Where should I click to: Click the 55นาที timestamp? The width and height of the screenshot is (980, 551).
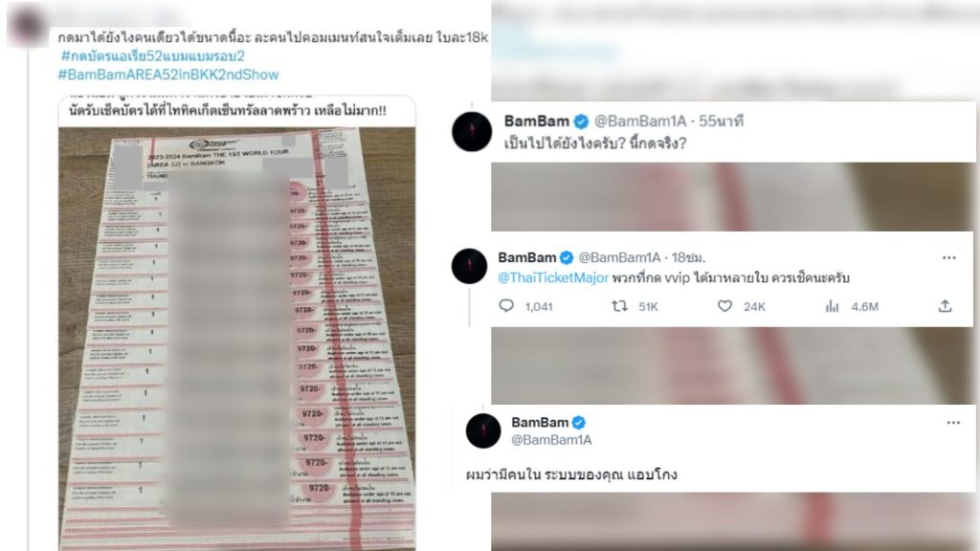coord(721,121)
